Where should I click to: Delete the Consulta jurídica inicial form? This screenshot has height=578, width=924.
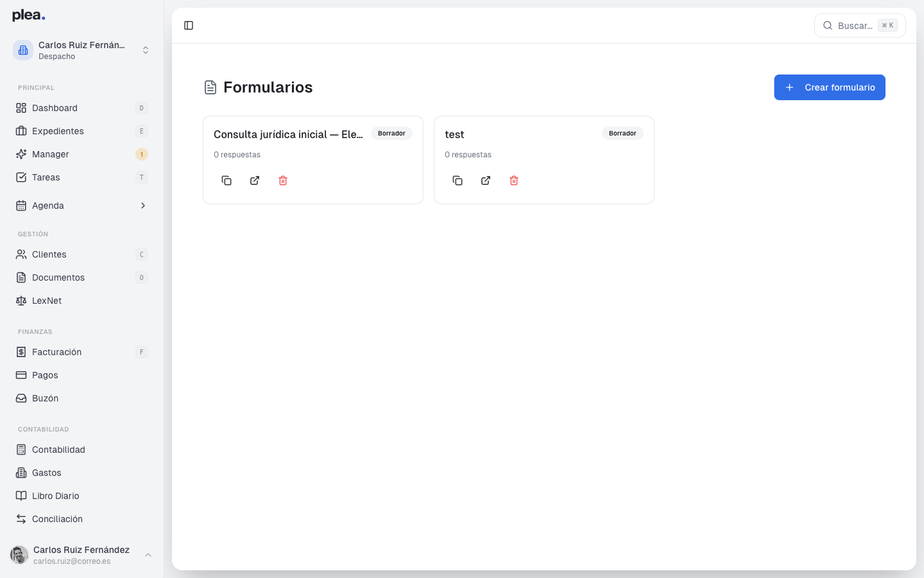coord(283,180)
